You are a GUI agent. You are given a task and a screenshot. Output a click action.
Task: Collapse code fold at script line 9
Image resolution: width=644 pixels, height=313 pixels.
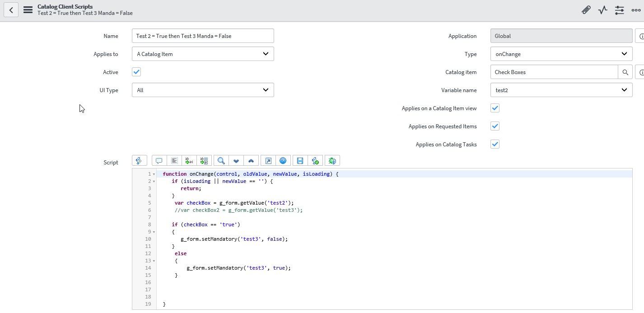[154, 232]
